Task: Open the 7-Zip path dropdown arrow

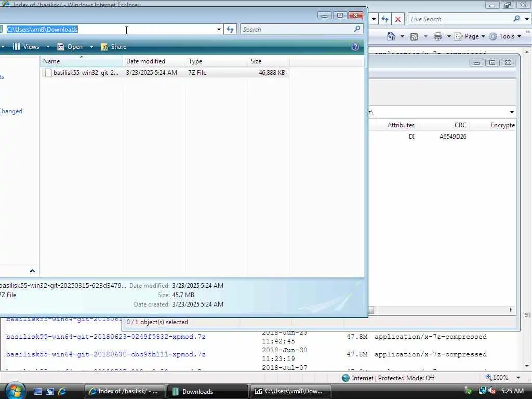Action: tap(512, 112)
